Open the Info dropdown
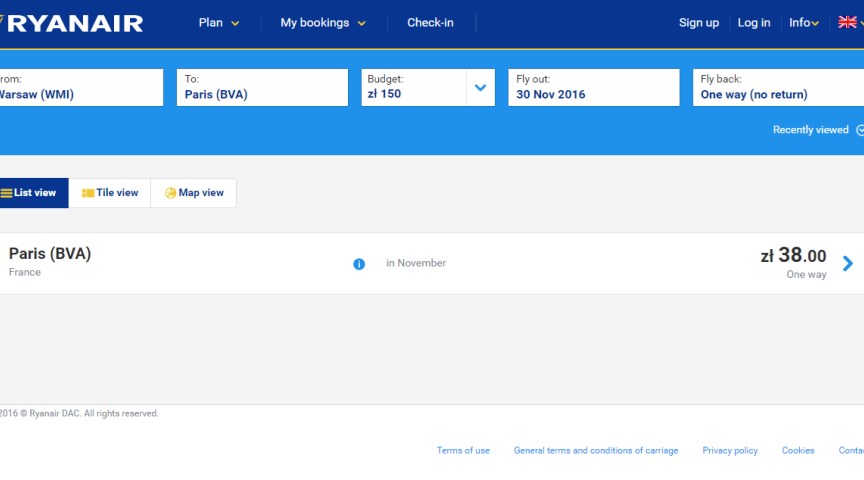 coord(803,23)
